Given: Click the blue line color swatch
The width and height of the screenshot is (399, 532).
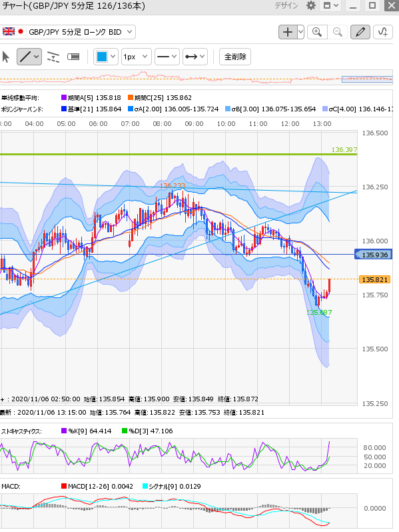Looking at the screenshot, I should [102, 57].
